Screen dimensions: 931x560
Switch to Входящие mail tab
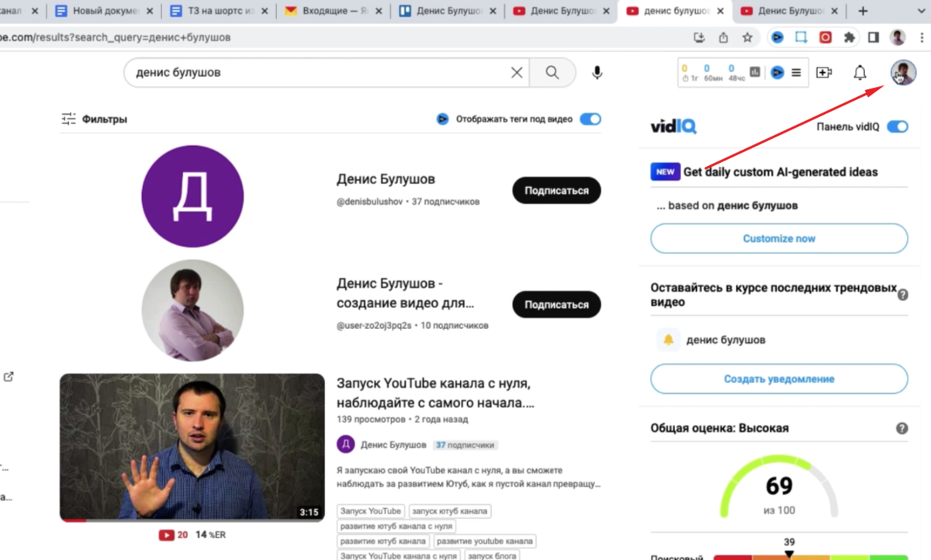332,11
